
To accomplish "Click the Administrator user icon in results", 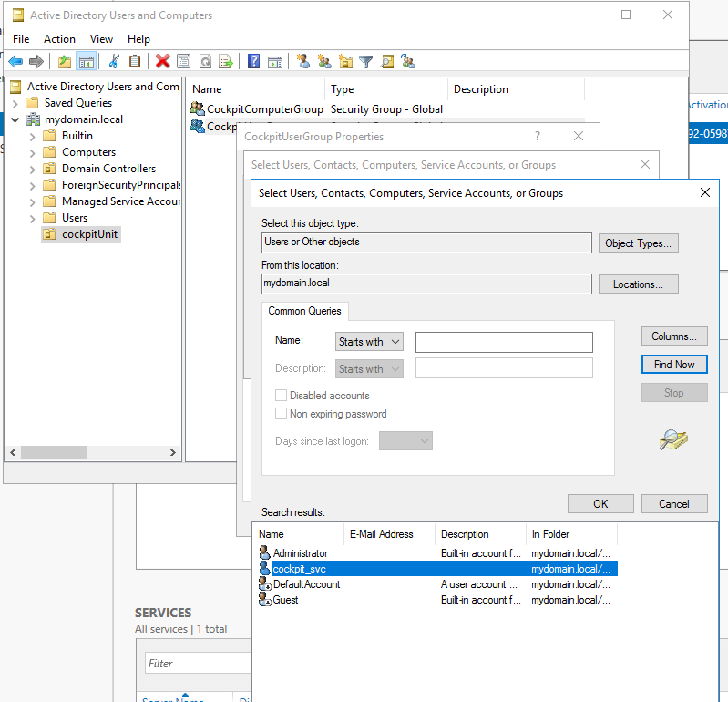I will click(x=264, y=552).
